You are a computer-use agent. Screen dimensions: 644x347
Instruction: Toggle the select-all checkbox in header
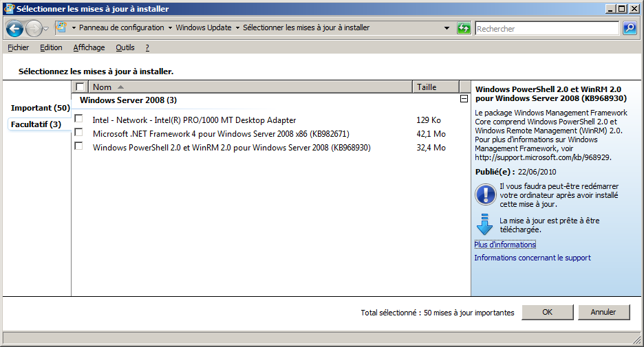[80, 87]
